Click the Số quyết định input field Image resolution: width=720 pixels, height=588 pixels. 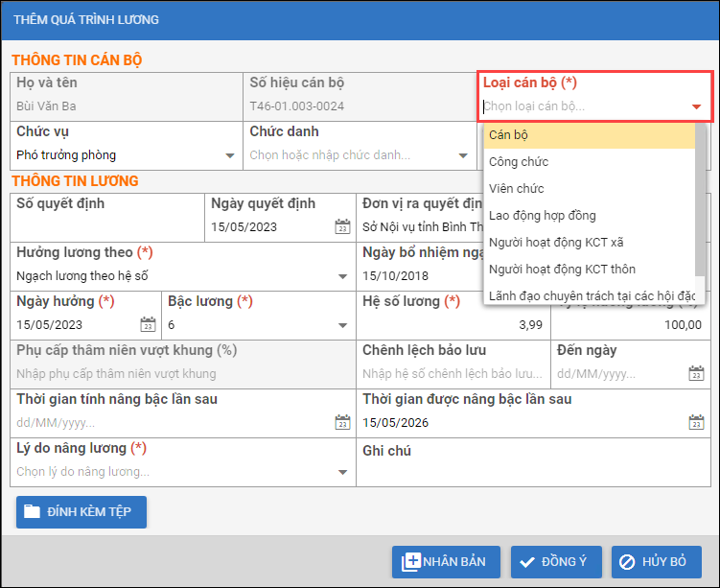click(105, 227)
